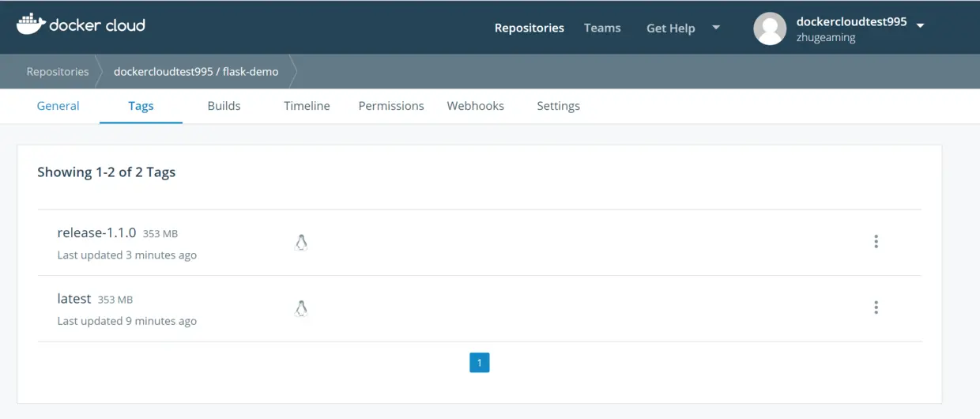980x419 pixels.
Task: Click the user avatar icon
Action: coord(770,28)
